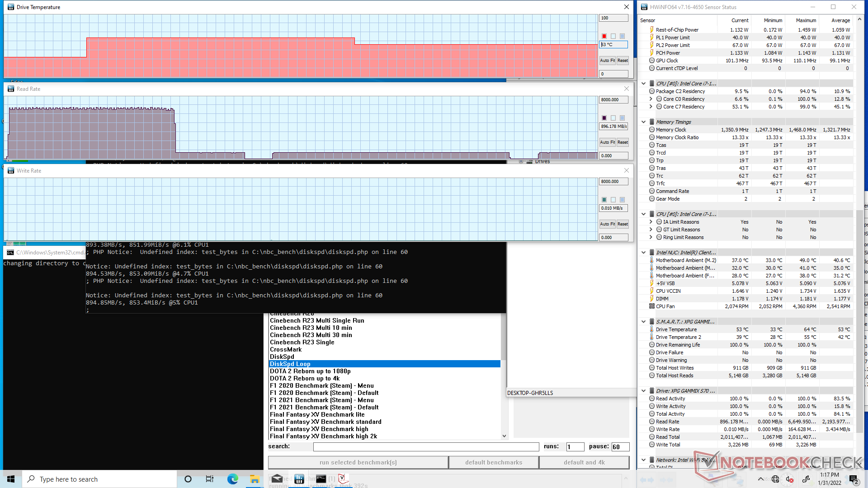This screenshot has width=868, height=488.
Task: Click the Current column header
Action: point(740,20)
